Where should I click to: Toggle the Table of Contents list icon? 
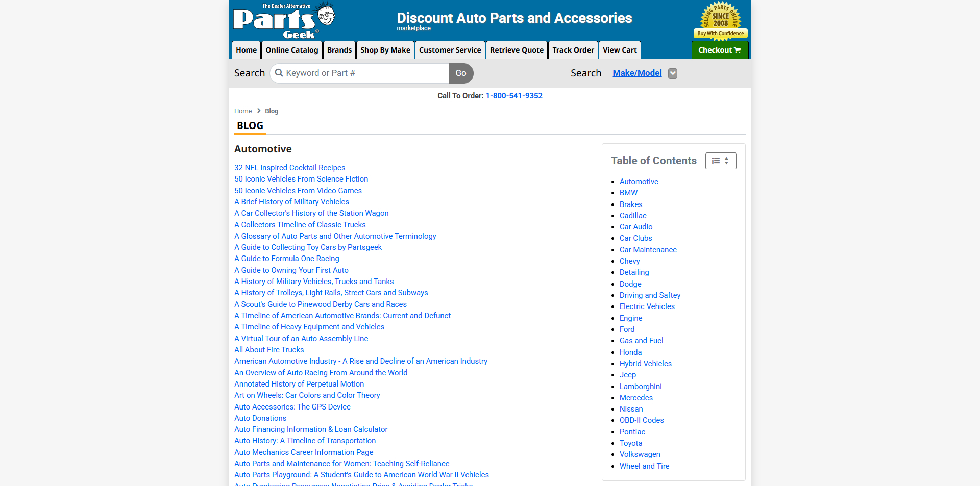(721, 161)
